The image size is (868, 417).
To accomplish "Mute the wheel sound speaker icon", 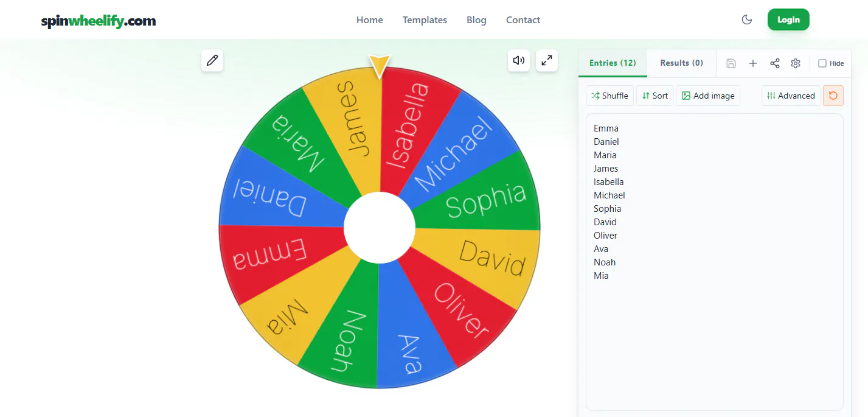I will pos(519,60).
